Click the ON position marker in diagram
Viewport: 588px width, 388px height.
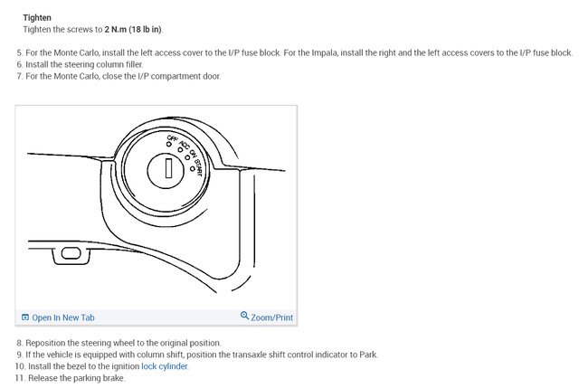187,157
